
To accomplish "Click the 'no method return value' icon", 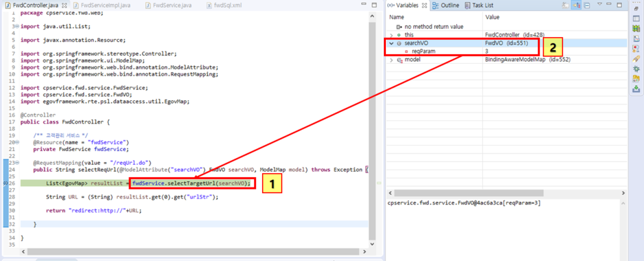I will (x=399, y=27).
